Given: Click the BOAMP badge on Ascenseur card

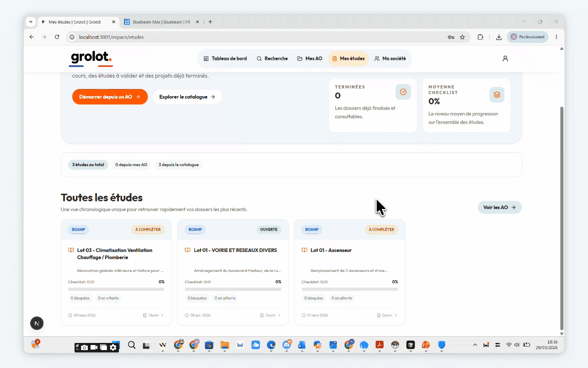Looking at the screenshot, I should 312,229.
